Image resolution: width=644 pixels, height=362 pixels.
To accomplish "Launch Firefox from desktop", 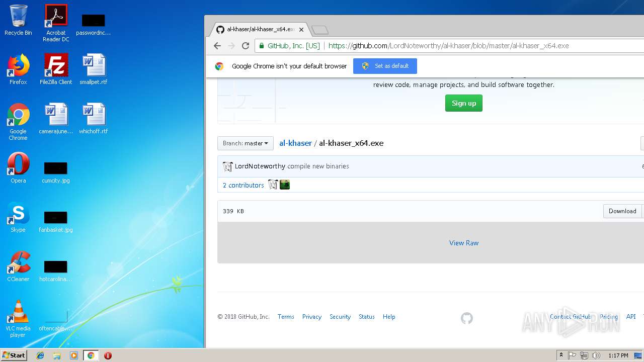I will [18, 69].
